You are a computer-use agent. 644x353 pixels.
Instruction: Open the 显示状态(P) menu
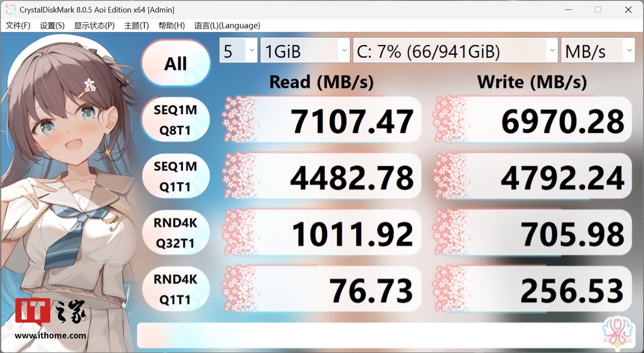point(94,25)
